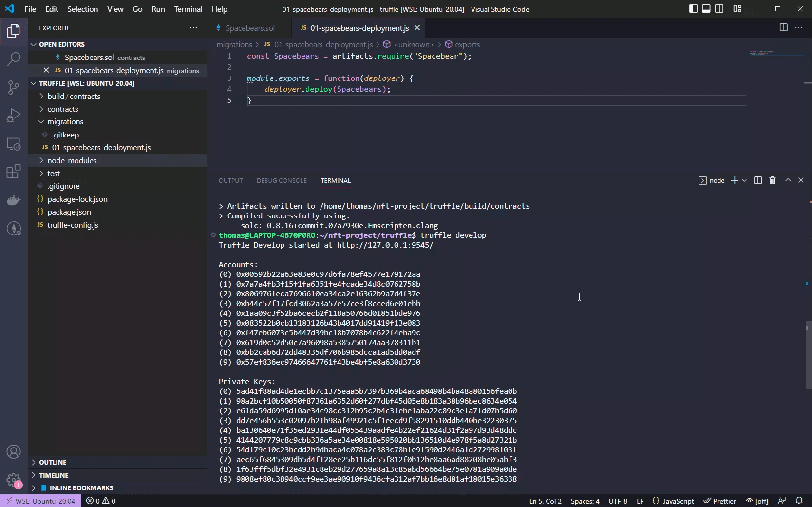Kill terminal with trash icon

click(x=773, y=180)
